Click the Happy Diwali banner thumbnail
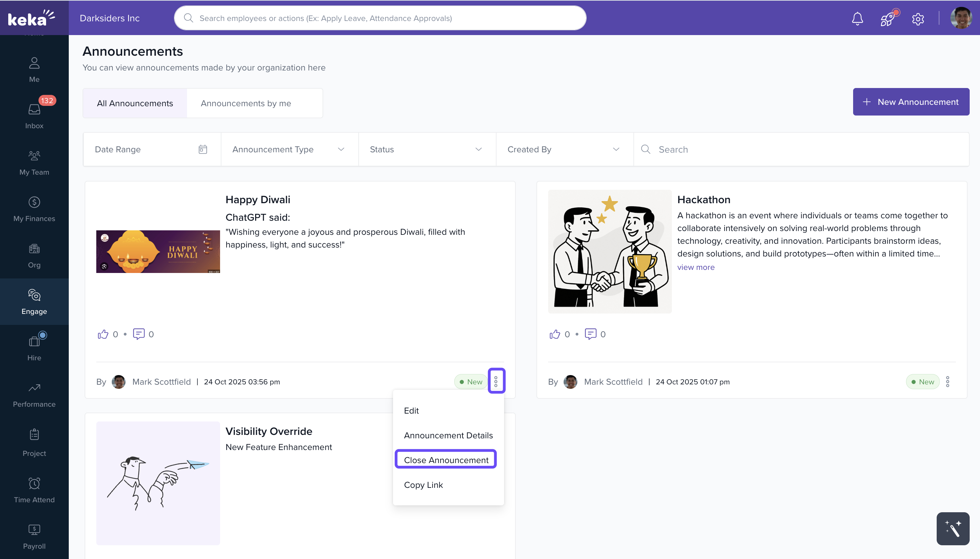 [x=158, y=251]
